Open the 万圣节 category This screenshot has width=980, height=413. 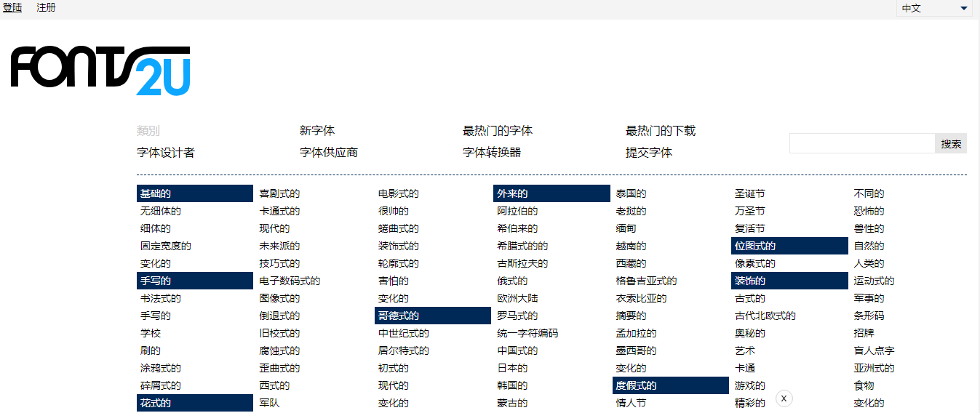click(750, 211)
